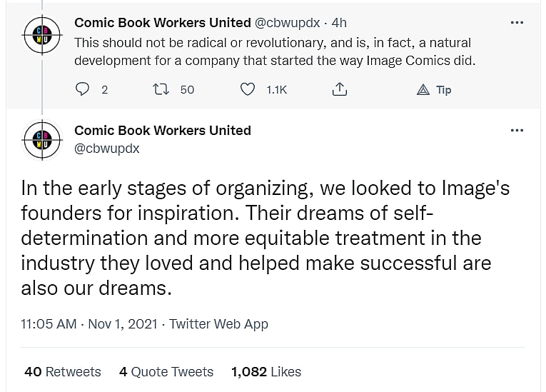
Task: Open Comic Book Workers United name in top tweet
Action: point(163,23)
